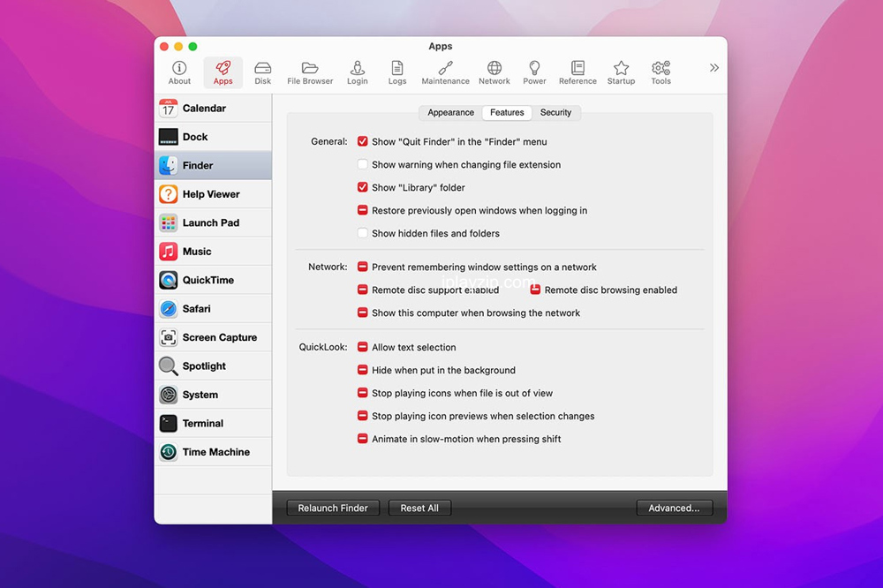This screenshot has height=588, width=883.
Task: Open the Advanced... options button
Action: coord(674,508)
